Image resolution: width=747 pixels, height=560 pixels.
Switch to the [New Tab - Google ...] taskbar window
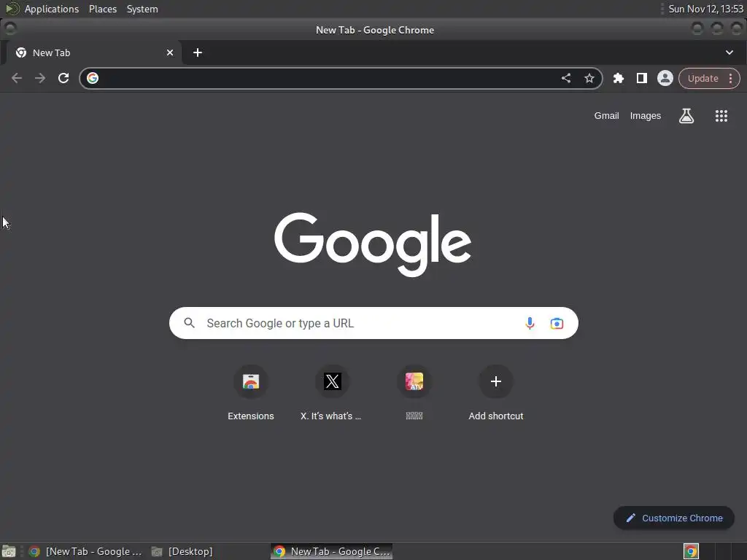coord(85,551)
